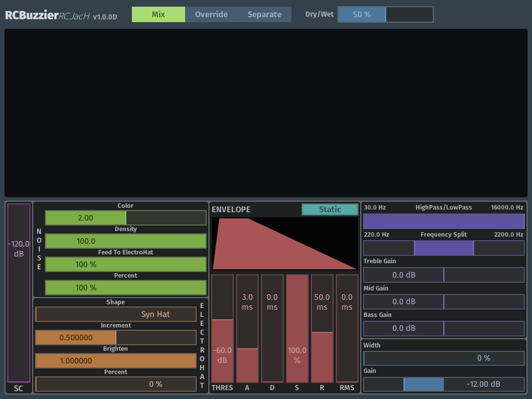Click the v1.0.0D version text
This screenshot has height=399, width=532.
105,17
